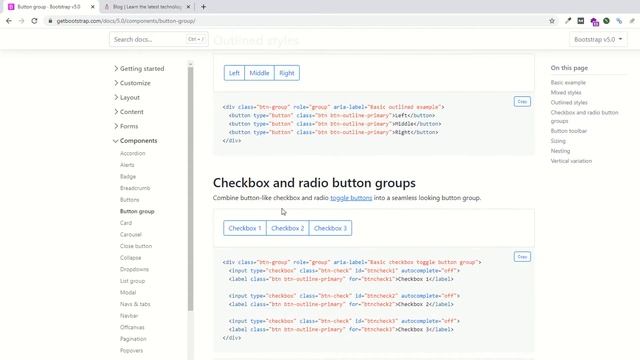Jump to Checkbox and radio button groups
Viewport: 640px width, 360px height.
pos(584,117)
